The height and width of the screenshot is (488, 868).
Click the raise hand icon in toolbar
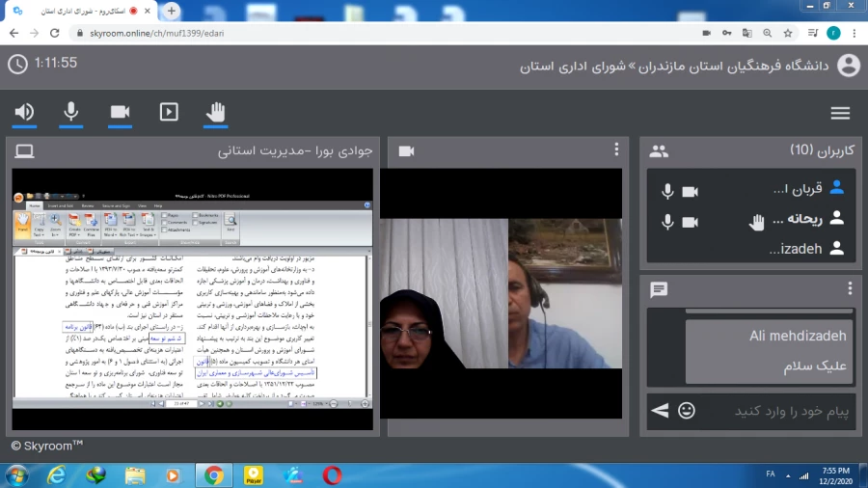coord(216,112)
